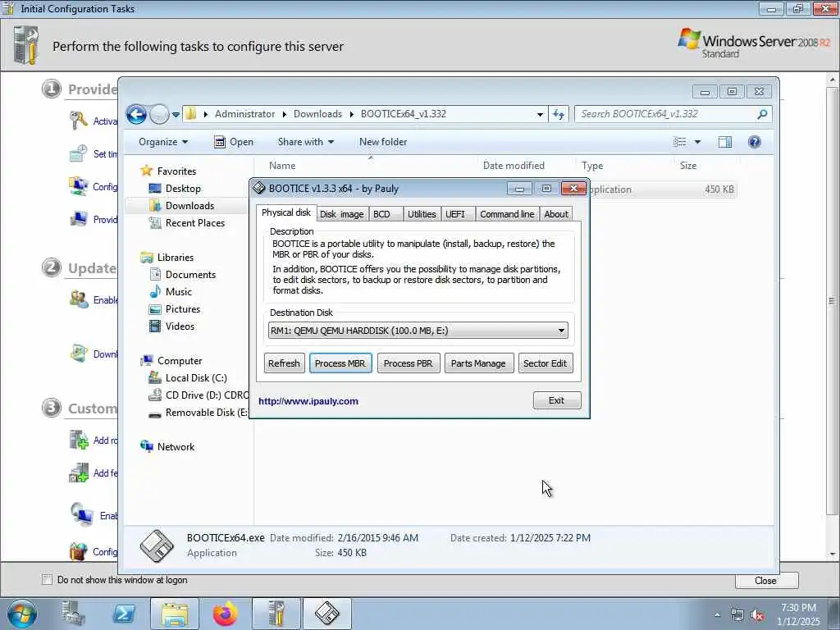Expand the view options dropdown arrow

tap(697, 142)
